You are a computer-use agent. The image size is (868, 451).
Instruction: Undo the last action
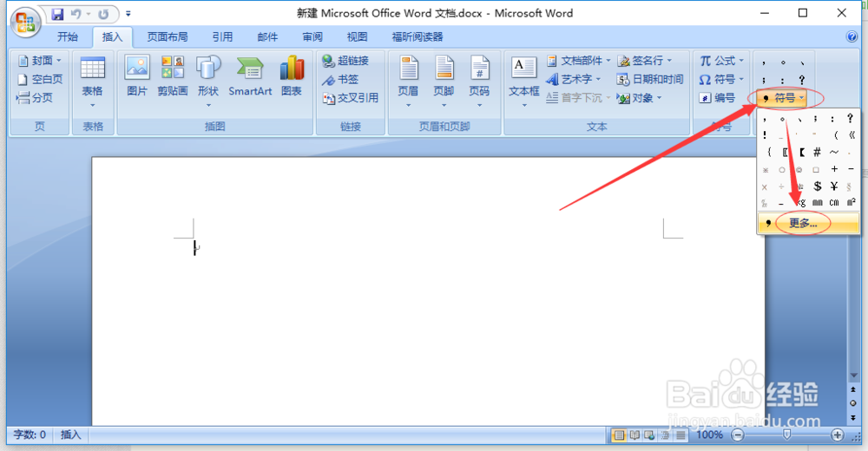click(x=76, y=14)
